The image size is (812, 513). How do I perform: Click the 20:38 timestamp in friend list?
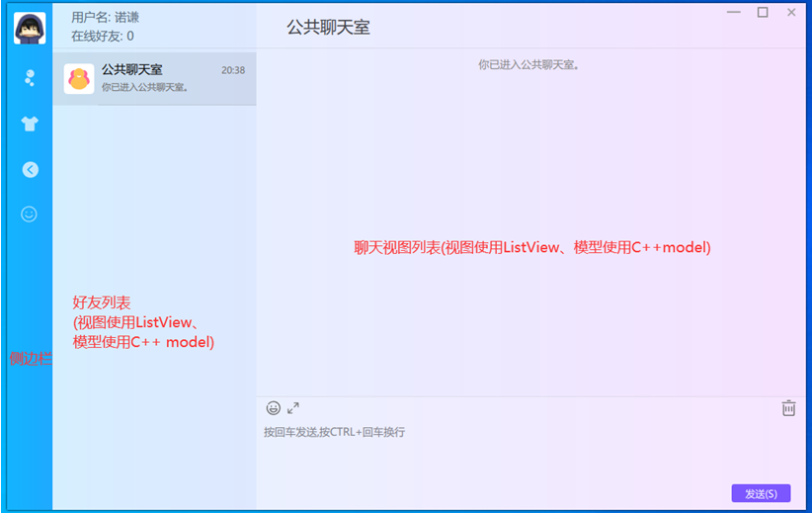pyautogui.click(x=233, y=70)
